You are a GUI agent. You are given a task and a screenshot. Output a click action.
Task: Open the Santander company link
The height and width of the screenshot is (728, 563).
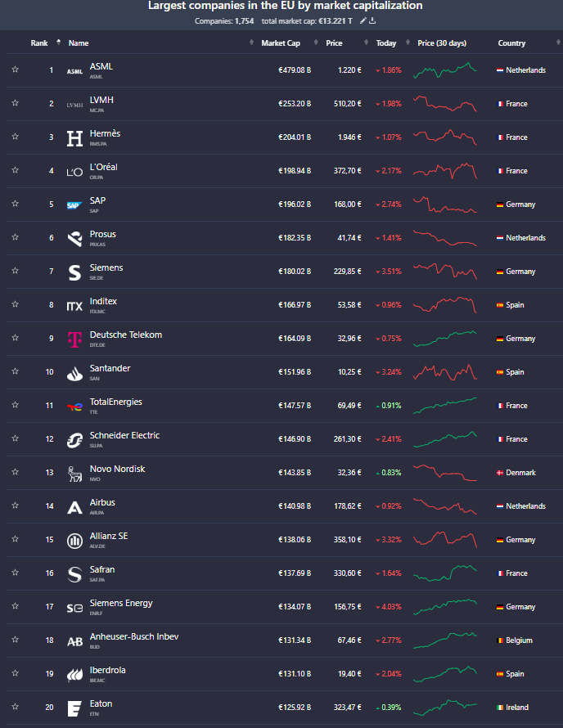click(110, 368)
